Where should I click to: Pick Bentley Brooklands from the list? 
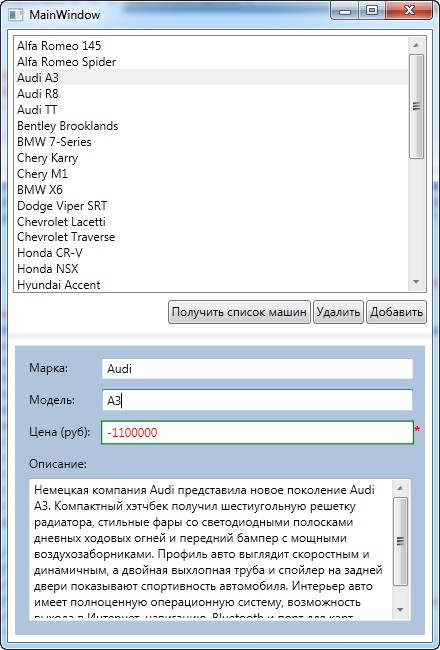[211, 126]
